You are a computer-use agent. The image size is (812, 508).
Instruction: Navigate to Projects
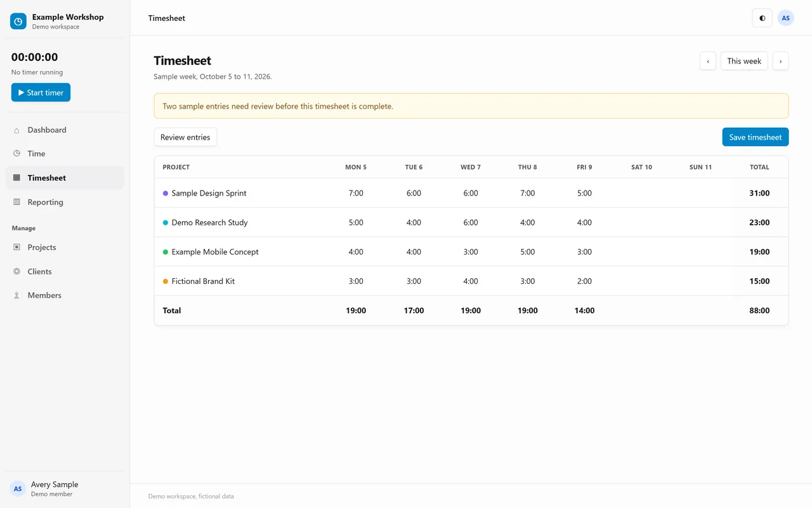(65, 247)
